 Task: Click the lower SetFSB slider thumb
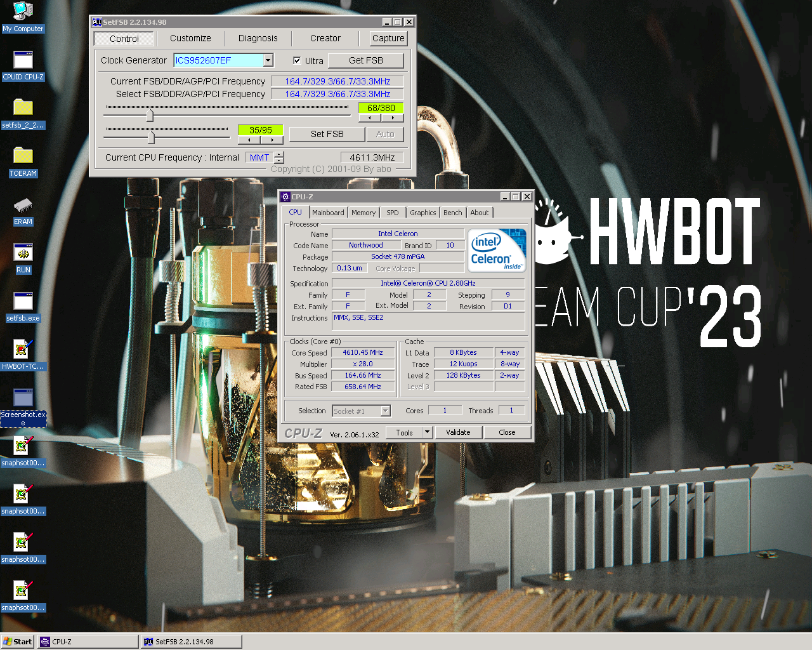tap(151, 137)
